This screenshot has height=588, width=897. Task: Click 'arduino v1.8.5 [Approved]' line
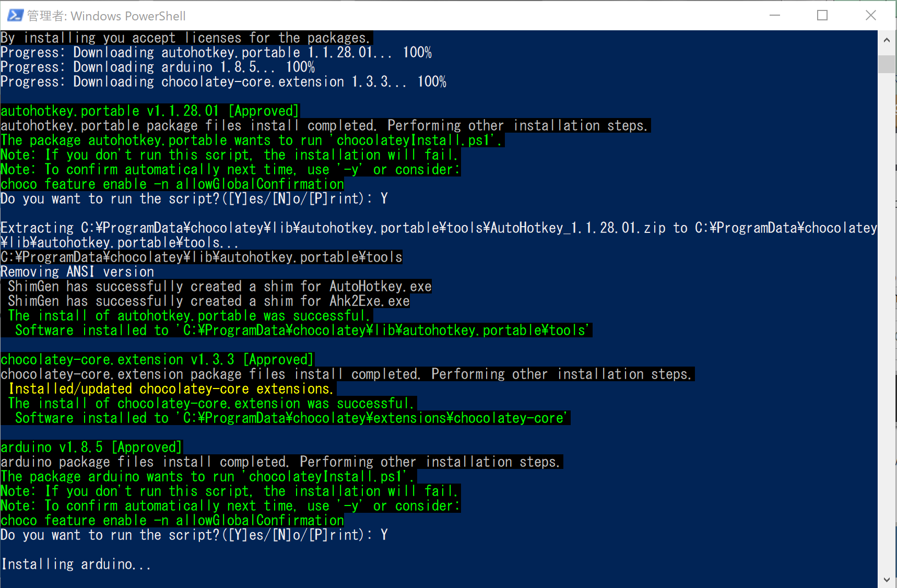(x=91, y=447)
